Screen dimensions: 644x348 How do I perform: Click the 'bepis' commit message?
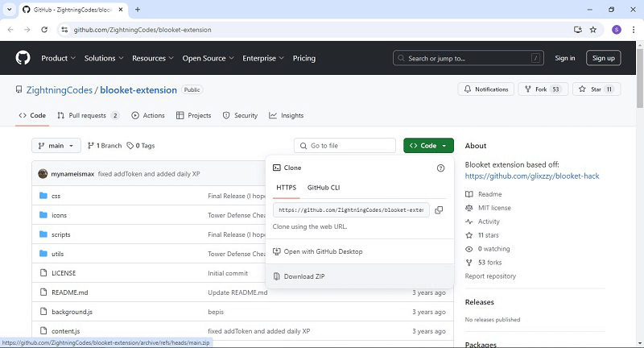tap(216, 312)
